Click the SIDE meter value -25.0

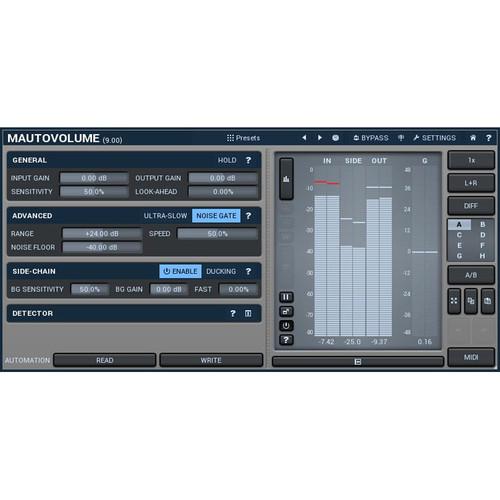click(x=353, y=342)
